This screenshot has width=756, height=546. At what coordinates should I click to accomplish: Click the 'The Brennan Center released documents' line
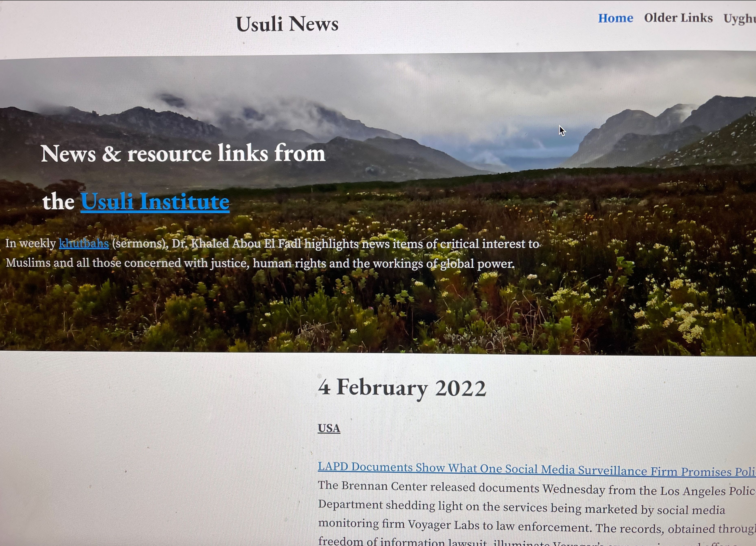(537, 488)
